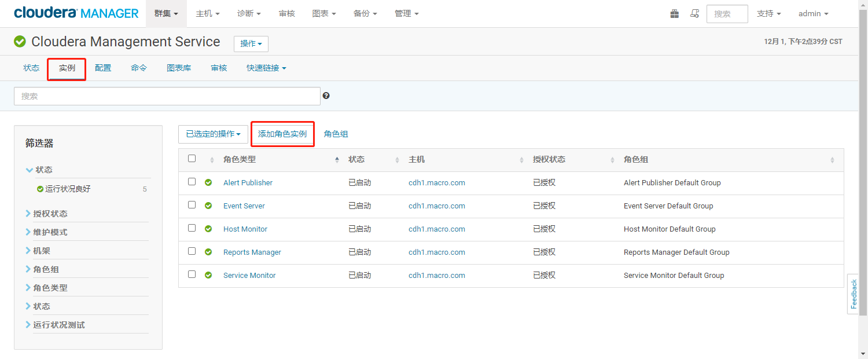Check the Alert Publisher row checkbox
The height and width of the screenshot is (359, 868).
tap(192, 182)
